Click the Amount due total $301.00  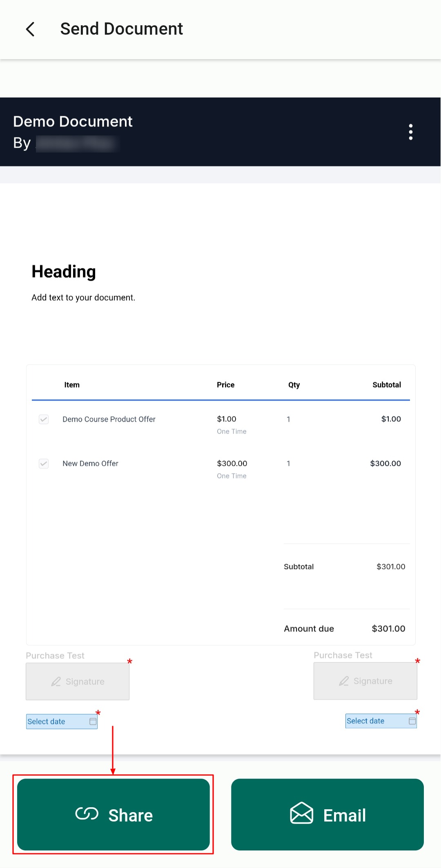pos(388,629)
